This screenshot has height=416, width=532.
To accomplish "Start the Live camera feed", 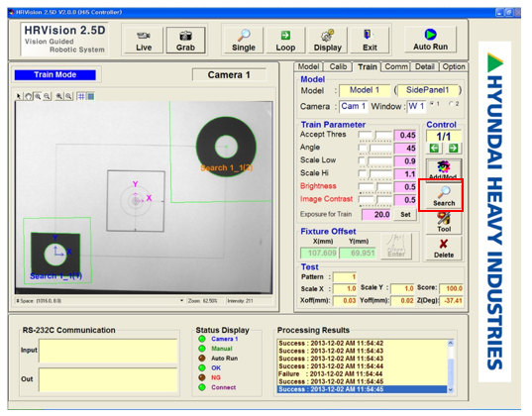I will click(x=144, y=41).
